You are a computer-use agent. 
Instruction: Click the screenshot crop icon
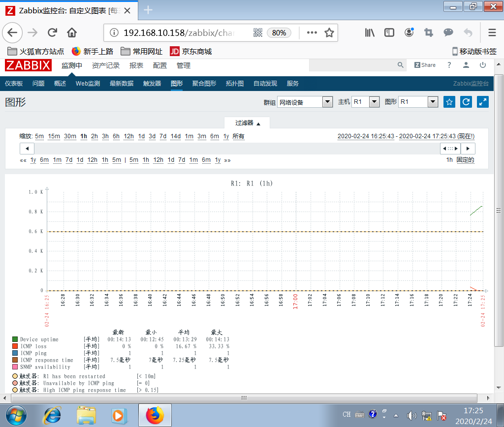[x=429, y=32]
